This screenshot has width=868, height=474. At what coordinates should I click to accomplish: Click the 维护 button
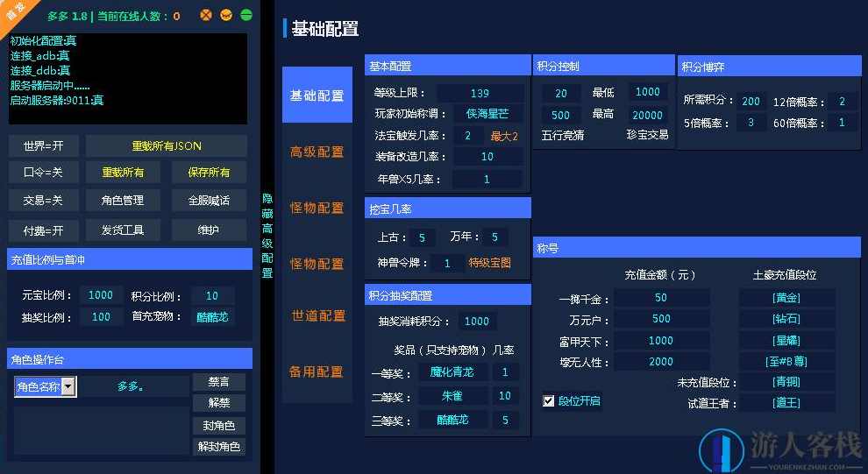click(x=209, y=230)
